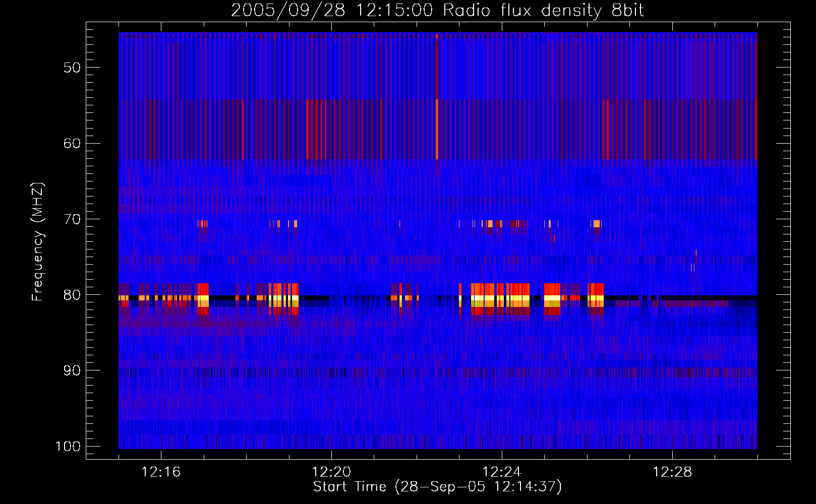This screenshot has width=816, height=504.
Task: Select the 50 frequency tick label
Action: point(72,68)
